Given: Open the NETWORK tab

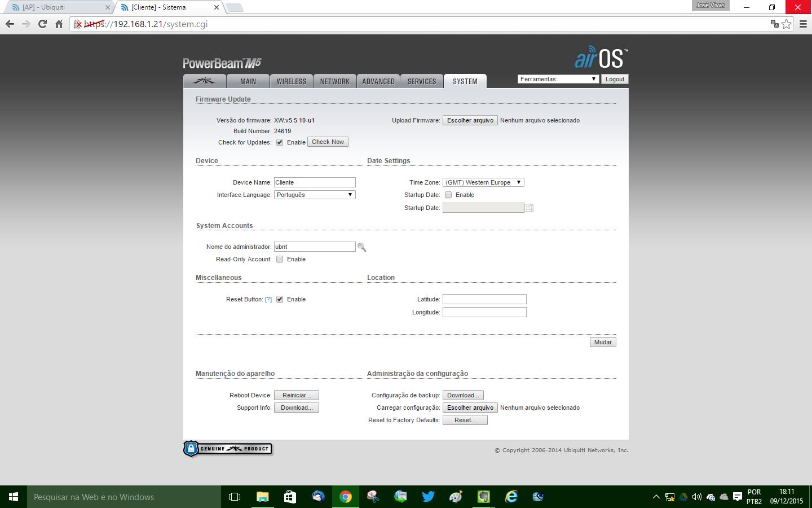Looking at the screenshot, I should click(335, 81).
